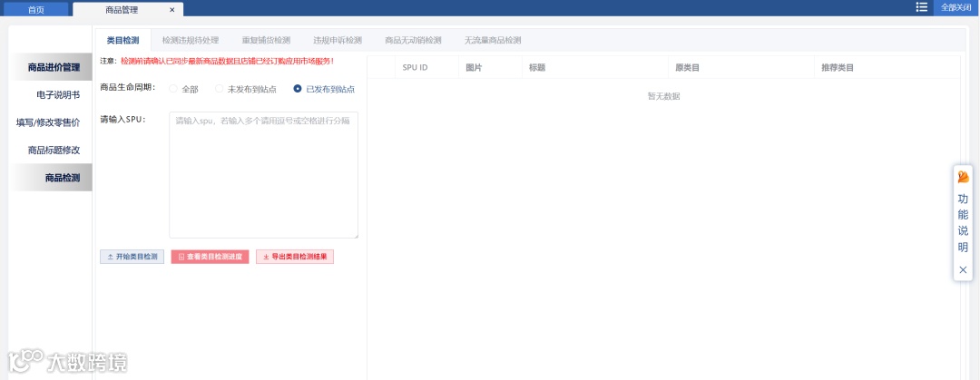Click the 暂无数据 empty table text
The image size is (980, 380).
(x=663, y=96)
